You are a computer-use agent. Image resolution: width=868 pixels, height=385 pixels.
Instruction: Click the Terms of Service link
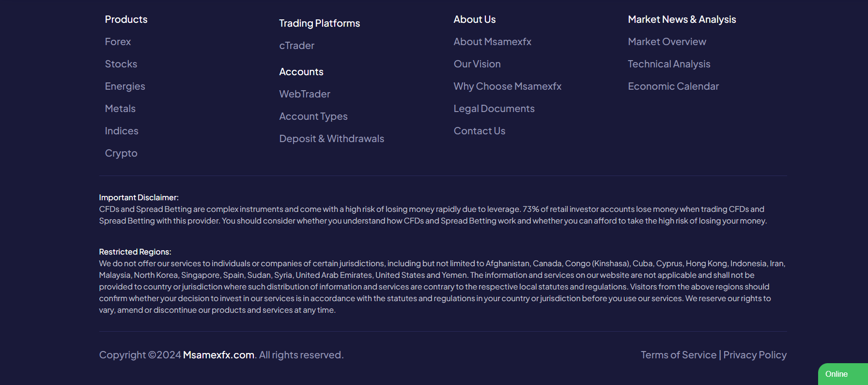(678, 355)
